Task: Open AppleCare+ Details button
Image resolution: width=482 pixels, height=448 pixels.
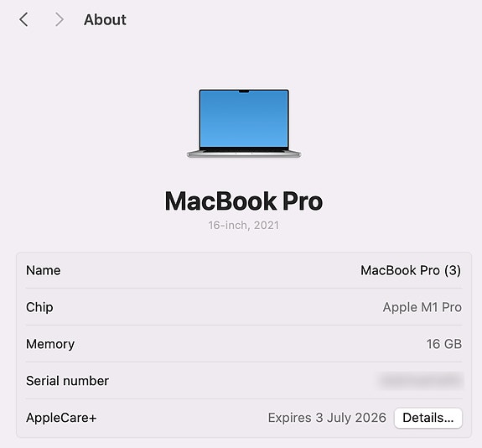Action: pyautogui.click(x=428, y=418)
